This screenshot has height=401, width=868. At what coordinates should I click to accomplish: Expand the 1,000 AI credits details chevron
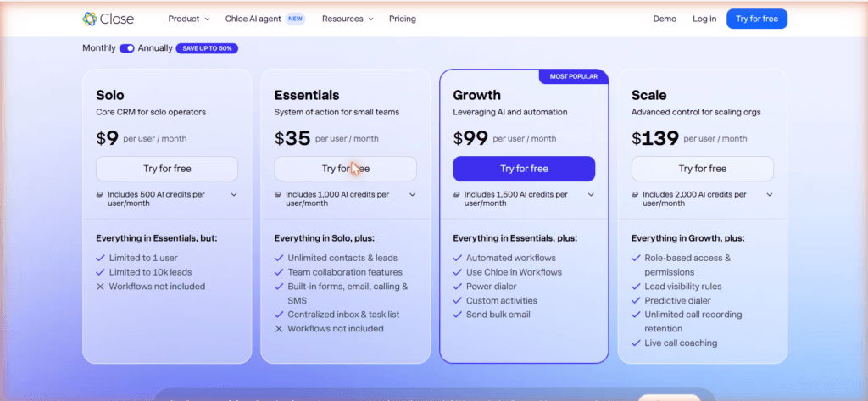[x=413, y=195]
